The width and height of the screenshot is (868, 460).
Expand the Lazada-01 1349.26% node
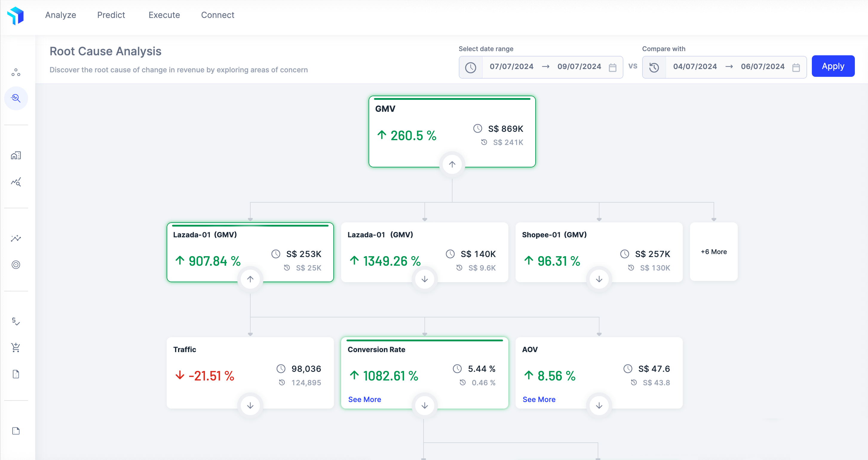coord(424,279)
